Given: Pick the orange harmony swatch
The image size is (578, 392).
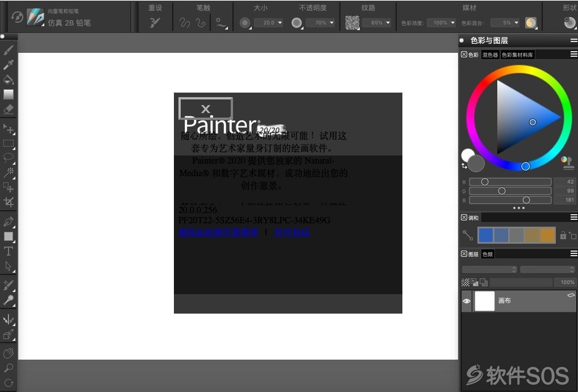Looking at the screenshot, I should click(547, 235).
